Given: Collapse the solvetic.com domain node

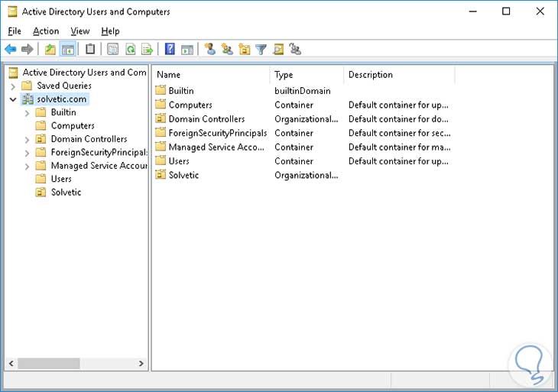Looking at the screenshot, I should pos(13,99).
